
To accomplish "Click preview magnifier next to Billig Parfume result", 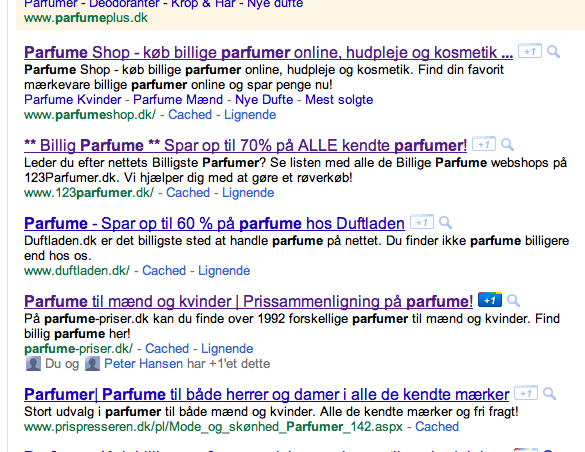I will (x=507, y=144).
